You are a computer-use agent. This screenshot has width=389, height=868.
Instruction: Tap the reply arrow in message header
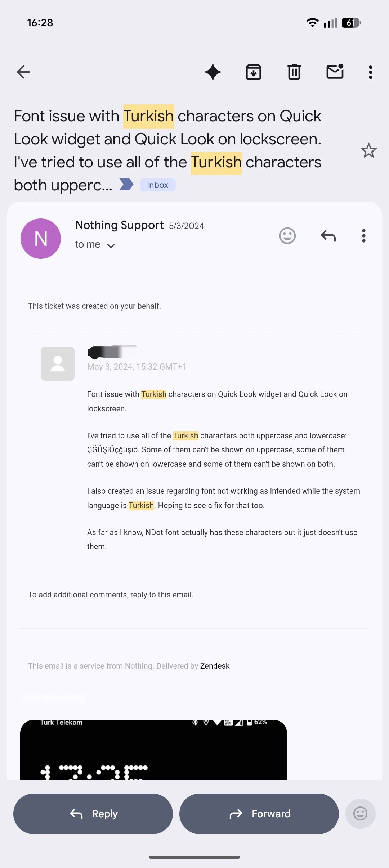pos(328,236)
